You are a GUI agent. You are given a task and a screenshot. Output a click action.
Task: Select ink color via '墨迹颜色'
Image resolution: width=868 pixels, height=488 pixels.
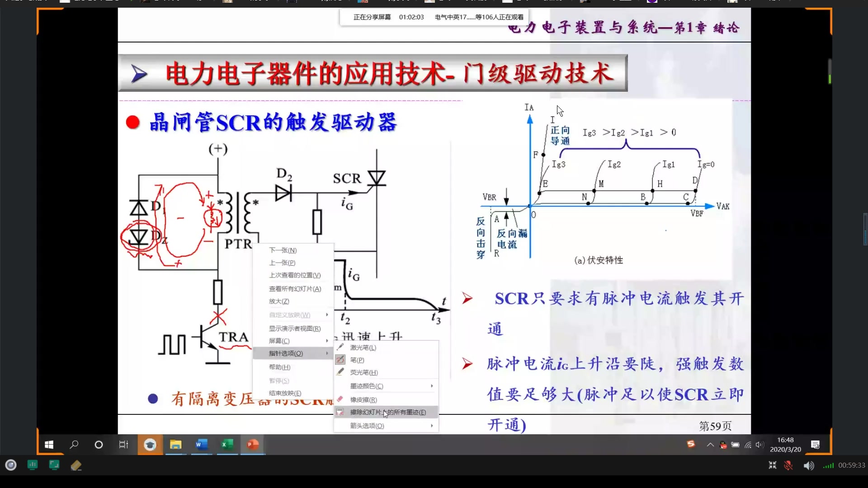(x=366, y=385)
